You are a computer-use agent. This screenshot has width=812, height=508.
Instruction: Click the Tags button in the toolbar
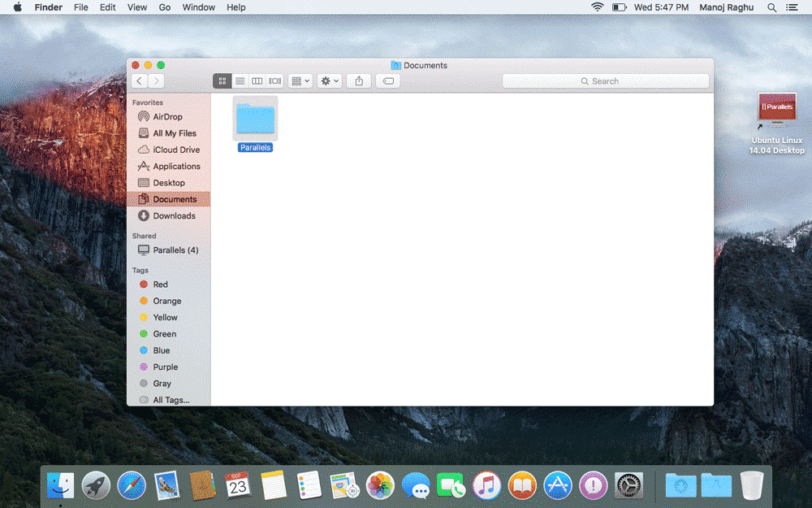[387, 80]
